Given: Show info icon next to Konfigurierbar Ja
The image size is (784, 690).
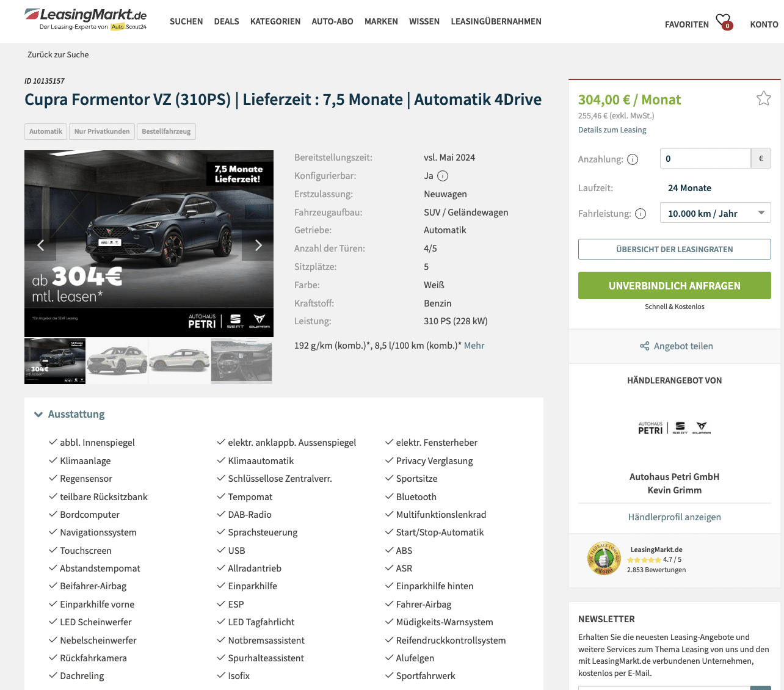Looking at the screenshot, I should [443, 176].
